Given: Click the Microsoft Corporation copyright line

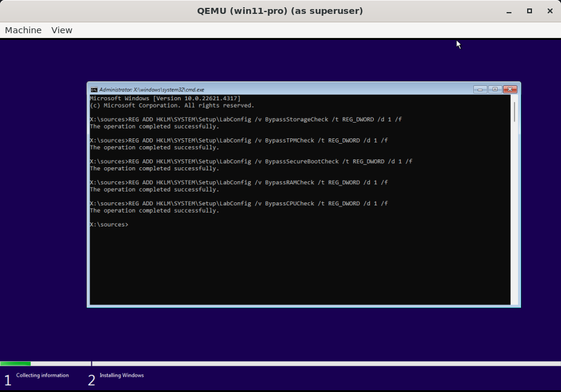Looking at the screenshot, I should pos(172,106).
